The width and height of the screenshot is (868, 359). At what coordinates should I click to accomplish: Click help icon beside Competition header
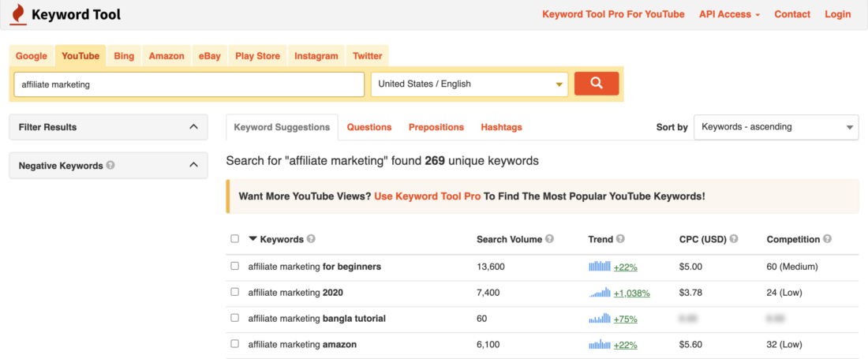(827, 239)
